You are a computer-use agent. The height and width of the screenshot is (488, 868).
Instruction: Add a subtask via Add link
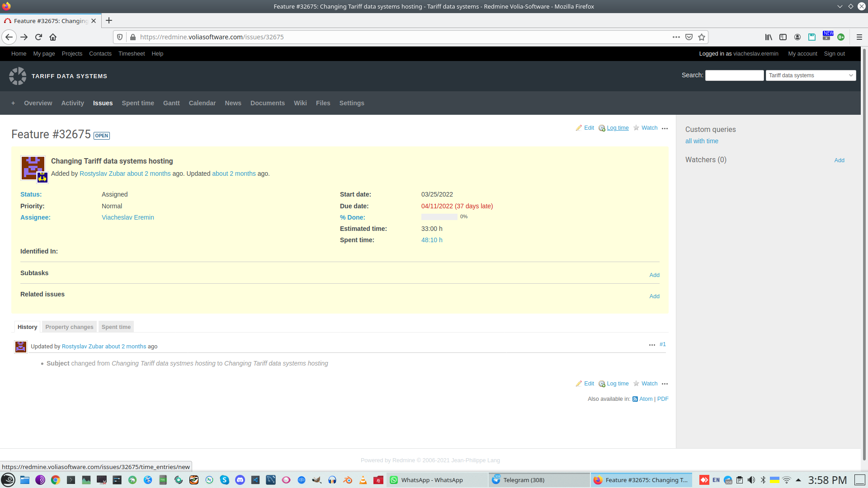[x=654, y=275]
